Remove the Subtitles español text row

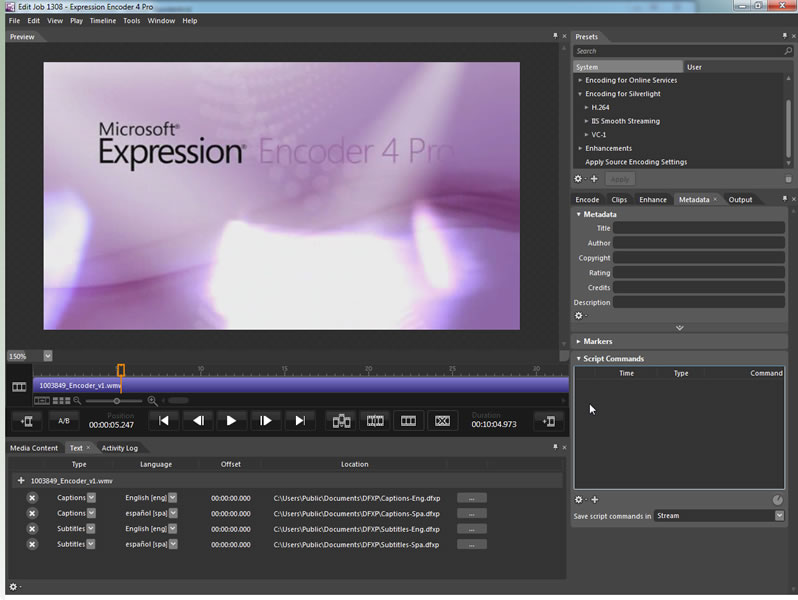point(32,545)
